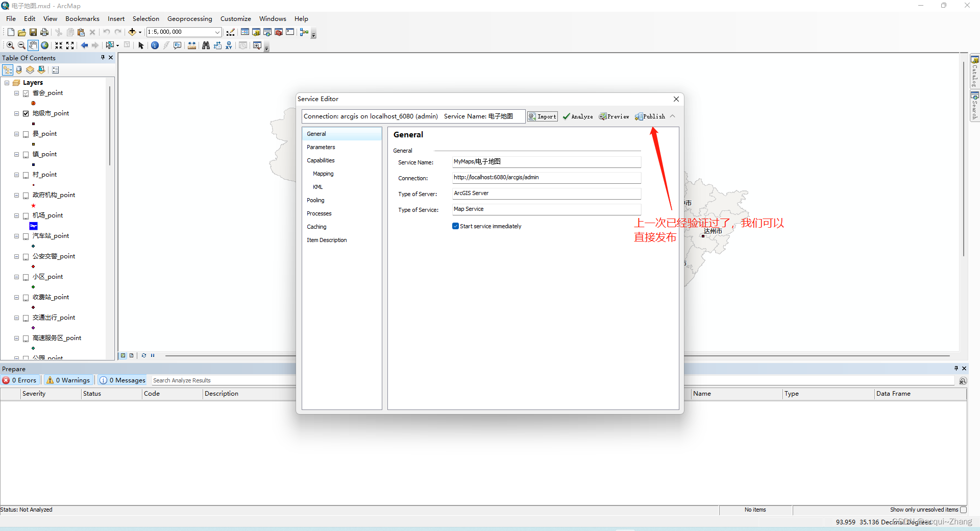Select the Measure ruler tool
This screenshot has width=980, height=531.
point(192,45)
